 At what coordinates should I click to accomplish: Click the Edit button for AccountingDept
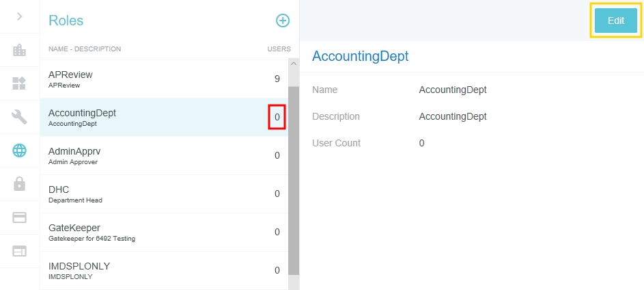click(x=615, y=21)
